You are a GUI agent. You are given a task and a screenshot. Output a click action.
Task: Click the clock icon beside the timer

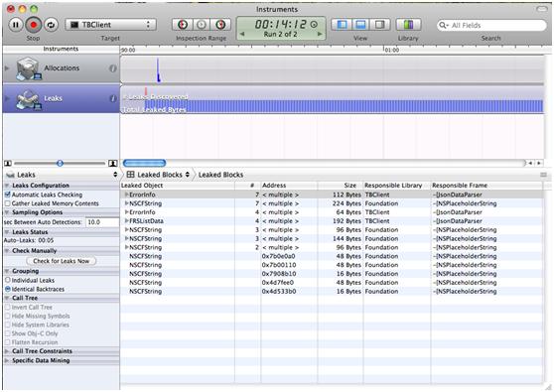314,25
